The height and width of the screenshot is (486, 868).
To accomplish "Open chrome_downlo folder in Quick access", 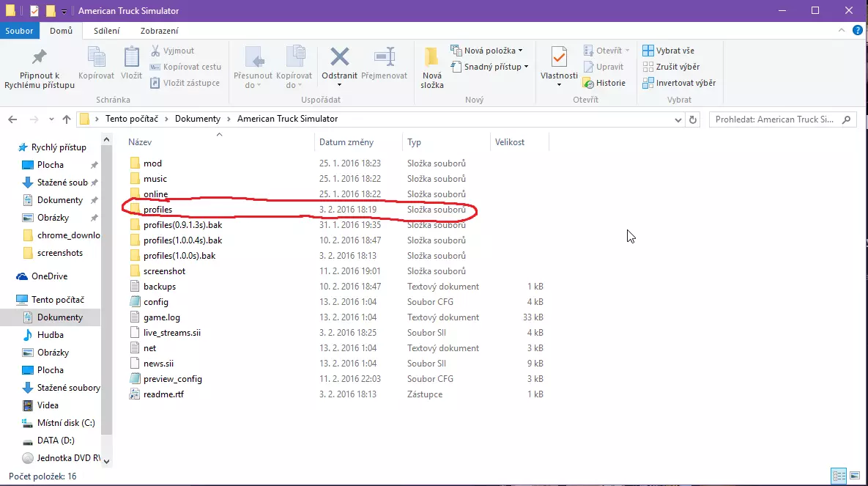I will [x=68, y=235].
